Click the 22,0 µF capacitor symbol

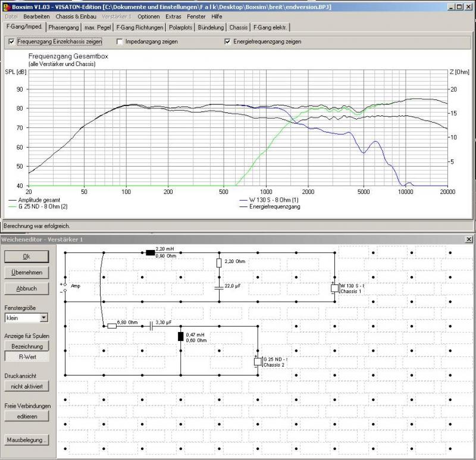pos(218,287)
